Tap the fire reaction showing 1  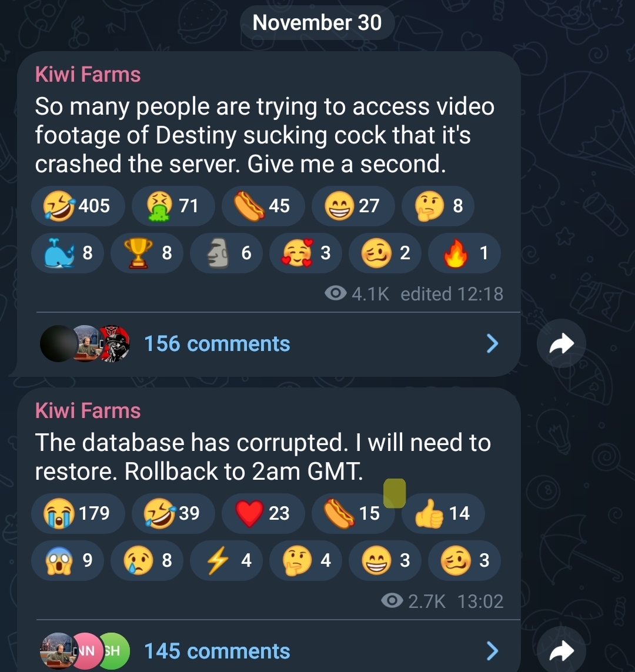pos(464,253)
